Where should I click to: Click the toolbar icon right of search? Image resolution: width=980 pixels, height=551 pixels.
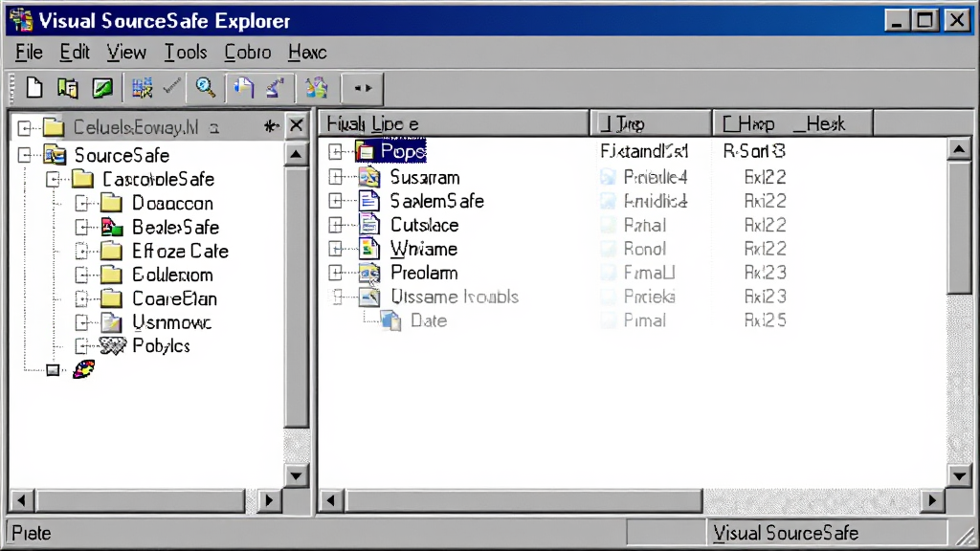pos(244,87)
